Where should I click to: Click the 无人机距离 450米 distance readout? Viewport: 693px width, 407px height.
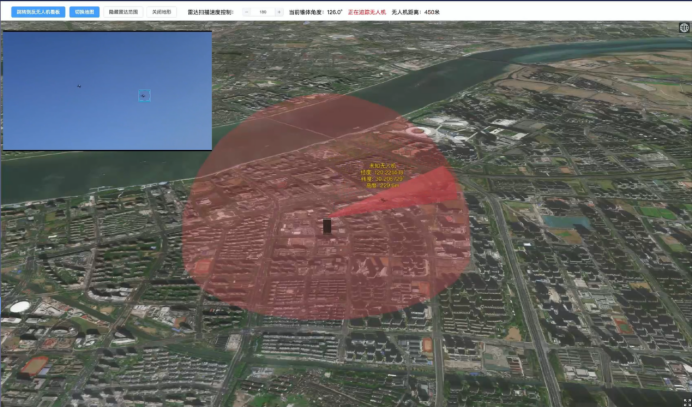tap(415, 12)
